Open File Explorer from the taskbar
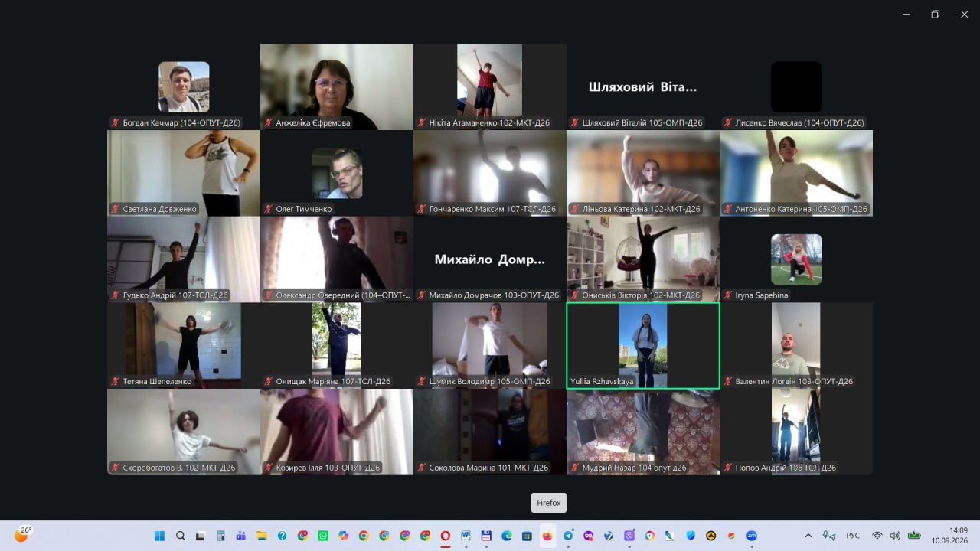The height and width of the screenshot is (551, 980). (262, 536)
